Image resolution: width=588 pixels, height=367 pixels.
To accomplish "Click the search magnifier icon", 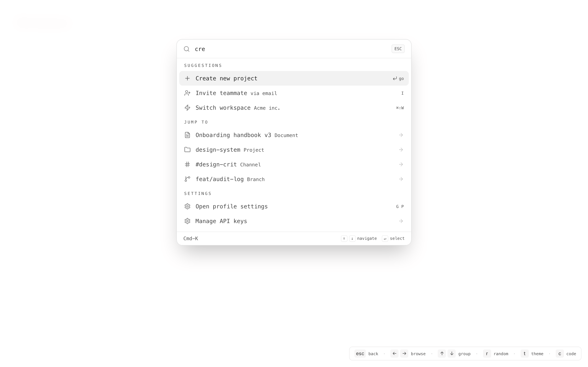I will pos(186,49).
